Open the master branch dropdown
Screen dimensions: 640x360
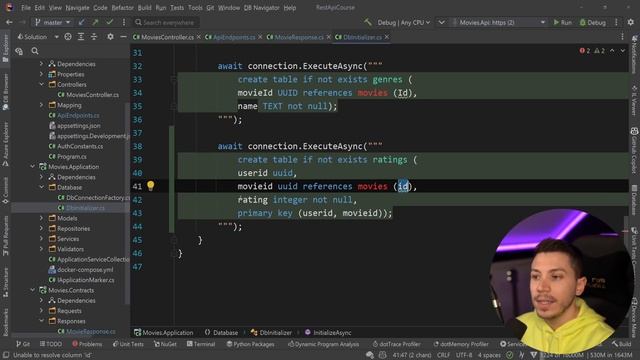point(53,22)
